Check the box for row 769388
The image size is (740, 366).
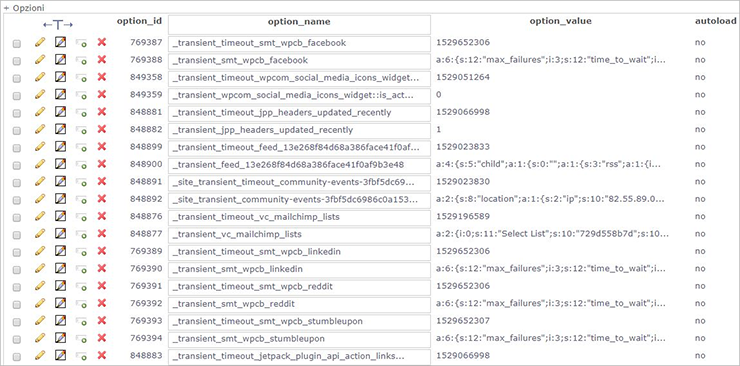point(17,61)
